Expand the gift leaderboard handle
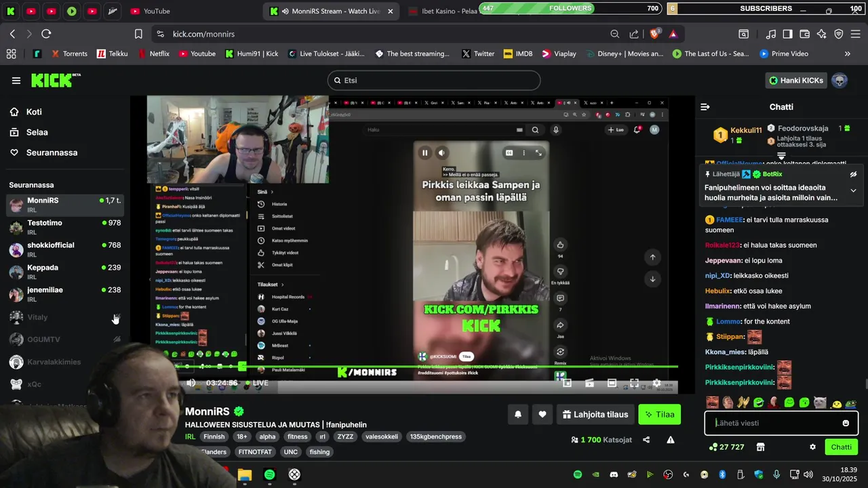Screen dimensions: 868x488 click(781, 156)
